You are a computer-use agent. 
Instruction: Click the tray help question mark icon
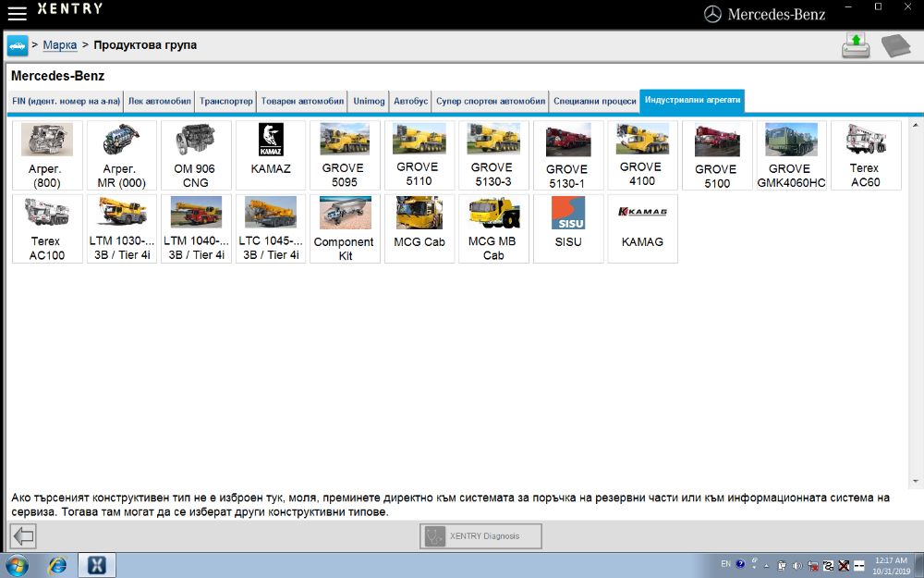pos(741,564)
